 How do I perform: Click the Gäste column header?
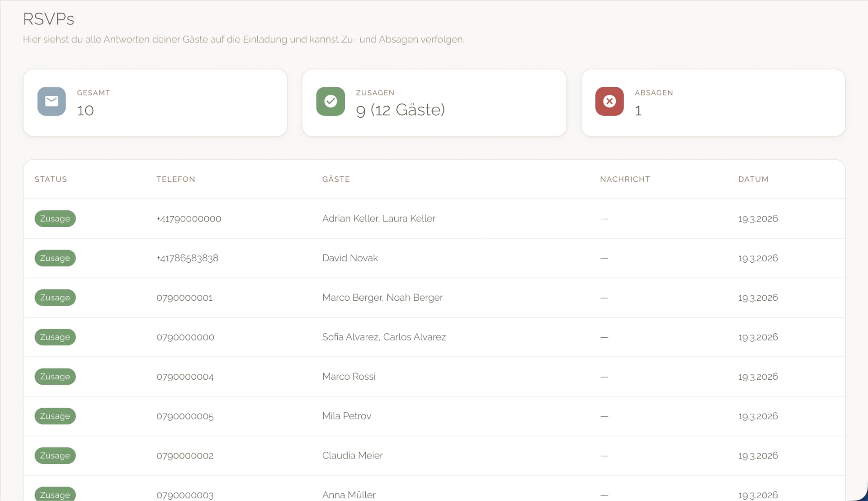point(336,179)
